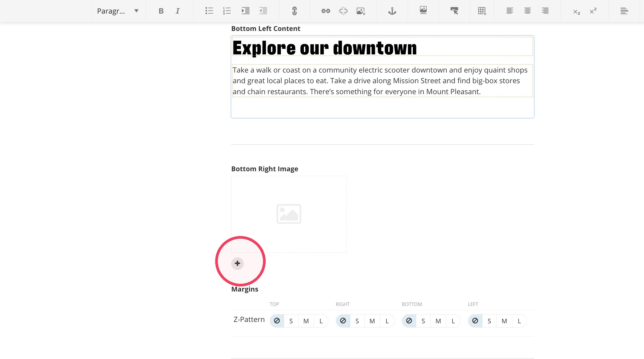
Task: Set right margin to M
Action: pos(372,321)
